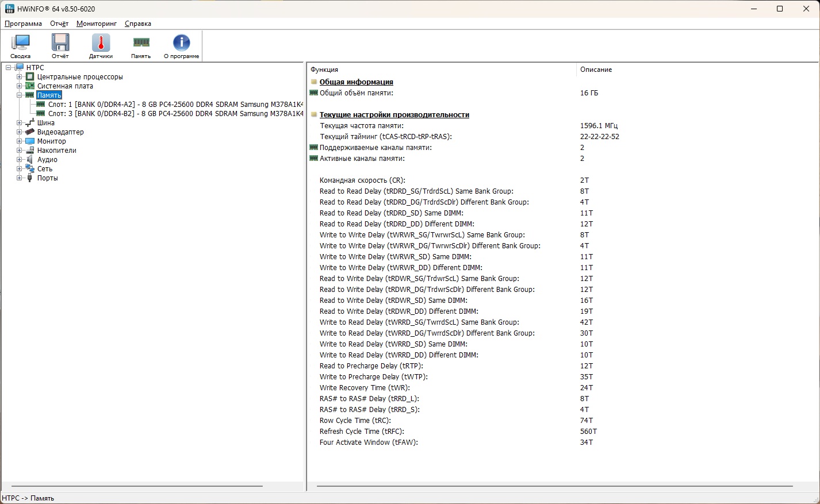Click the HTPC computer icon in tree
This screenshot has height=504, width=820.
coord(19,67)
